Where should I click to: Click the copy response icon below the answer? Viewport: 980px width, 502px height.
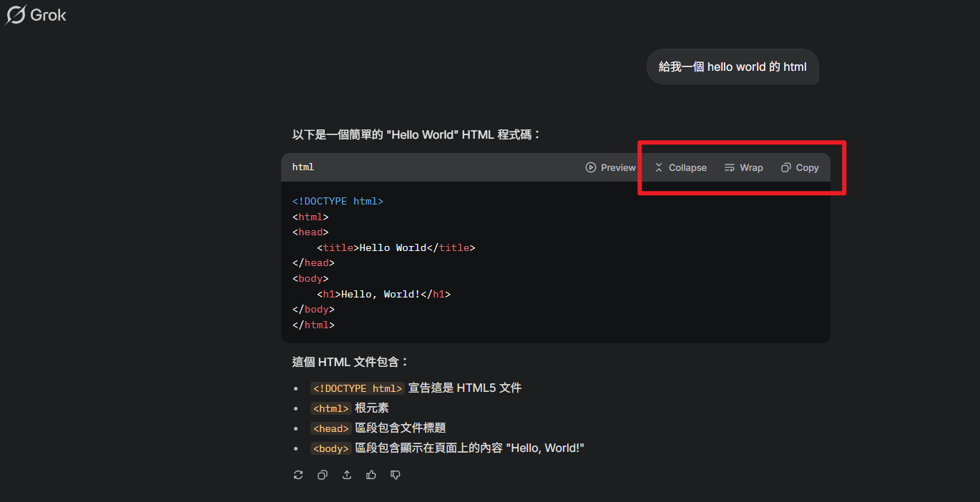point(323,475)
